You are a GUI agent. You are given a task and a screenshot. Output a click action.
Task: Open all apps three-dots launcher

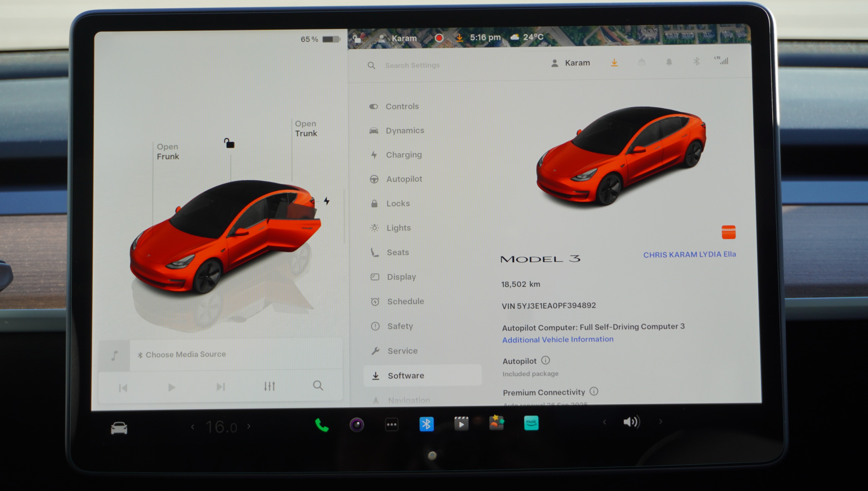pyautogui.click(x=392, y=425)
